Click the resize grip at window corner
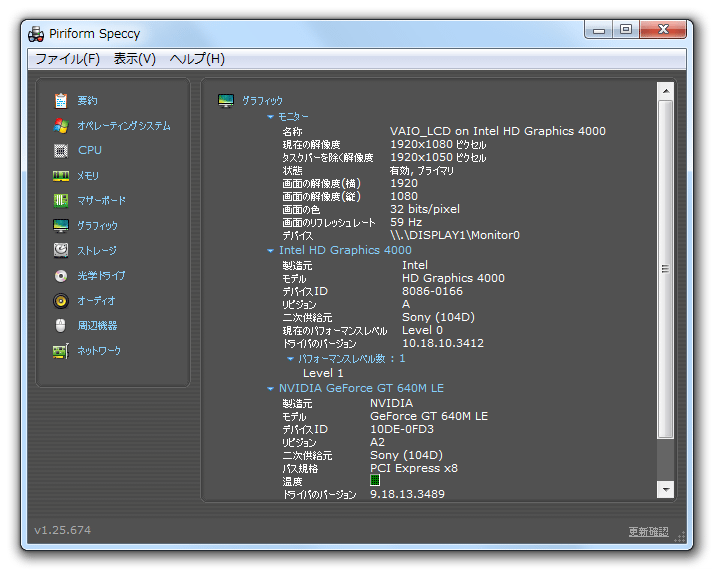The width and height of the screenshot is (718, 575). tap(681, 537)
